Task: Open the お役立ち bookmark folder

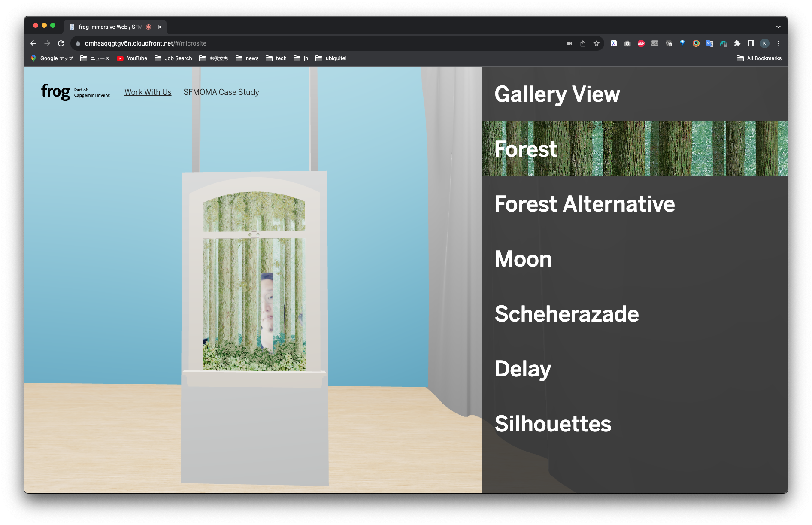Action: (x=214, y=58)
